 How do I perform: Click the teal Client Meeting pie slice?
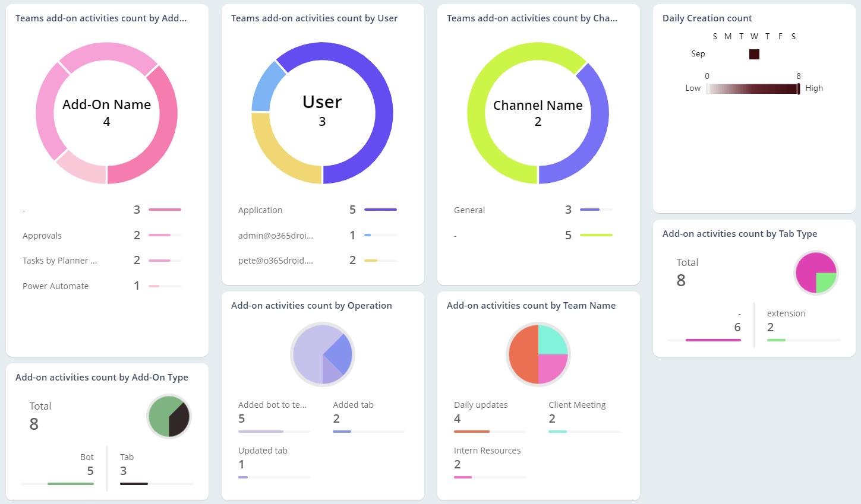(553, 338)
